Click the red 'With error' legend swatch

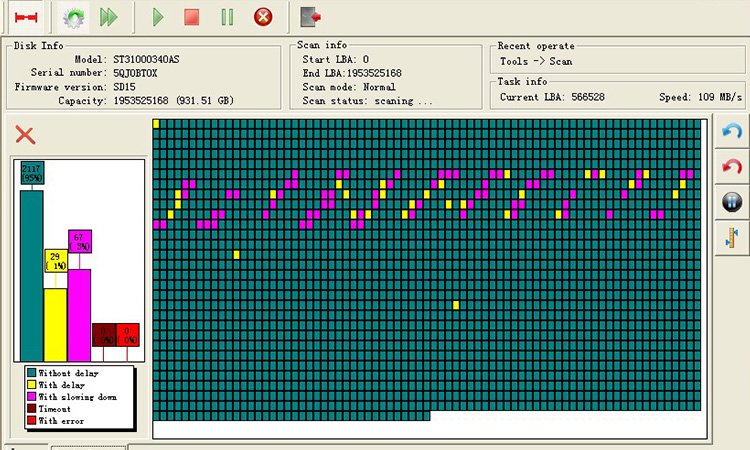(x=32, y=420)
